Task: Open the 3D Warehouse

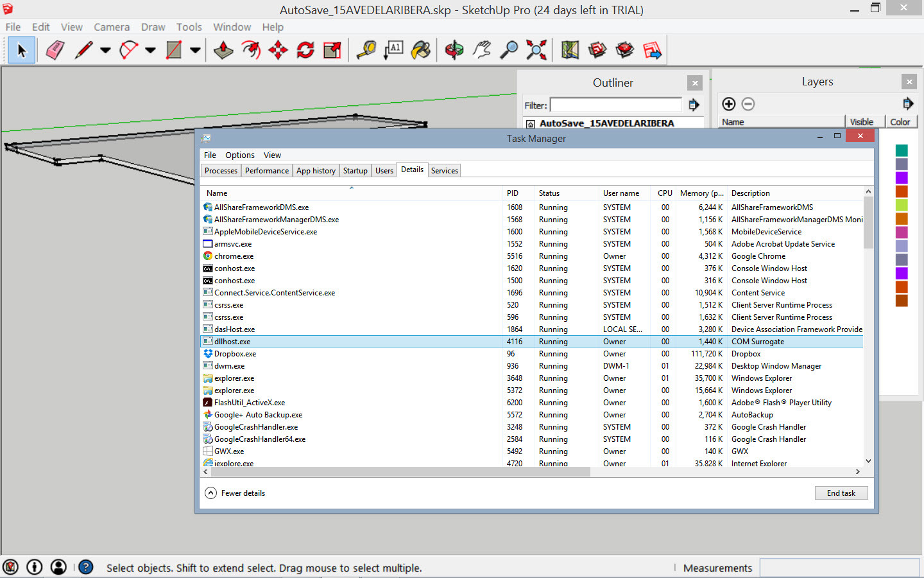Action: [x=597, y=50]
